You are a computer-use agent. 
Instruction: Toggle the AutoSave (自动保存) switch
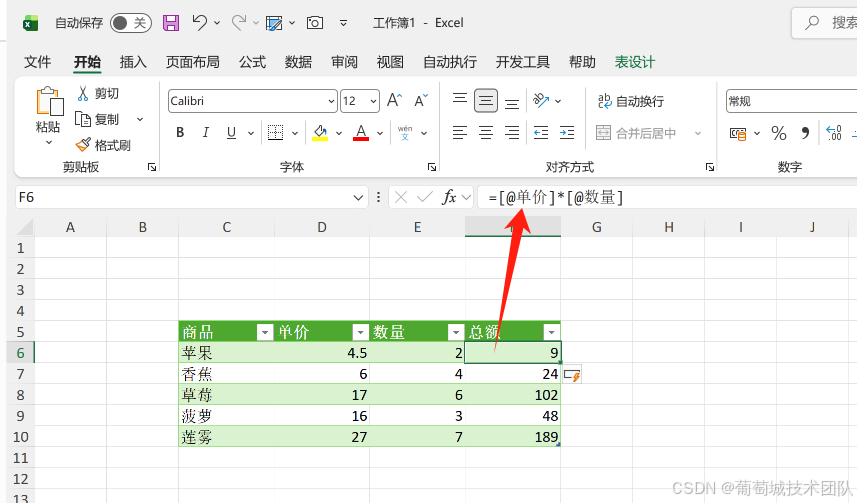point(131,23)
